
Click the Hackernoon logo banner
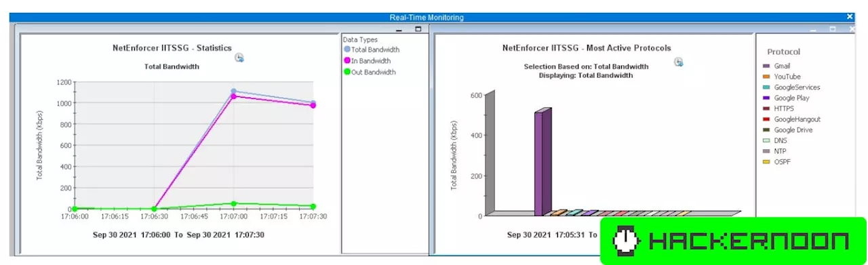733,241
